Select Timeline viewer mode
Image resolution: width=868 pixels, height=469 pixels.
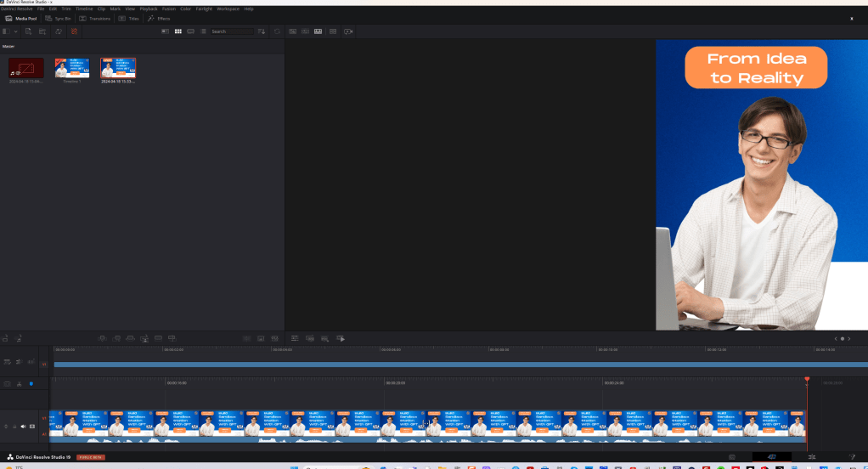point(318,31)
